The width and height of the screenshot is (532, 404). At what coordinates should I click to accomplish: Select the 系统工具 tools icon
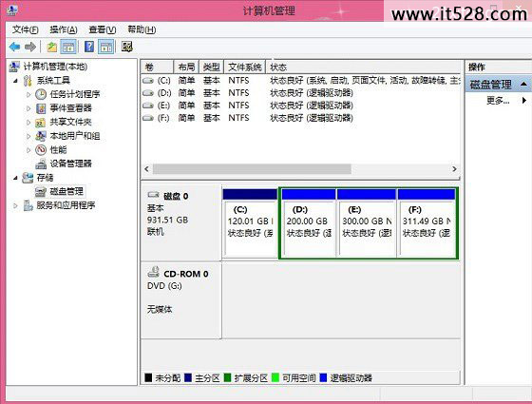[28, 81]
